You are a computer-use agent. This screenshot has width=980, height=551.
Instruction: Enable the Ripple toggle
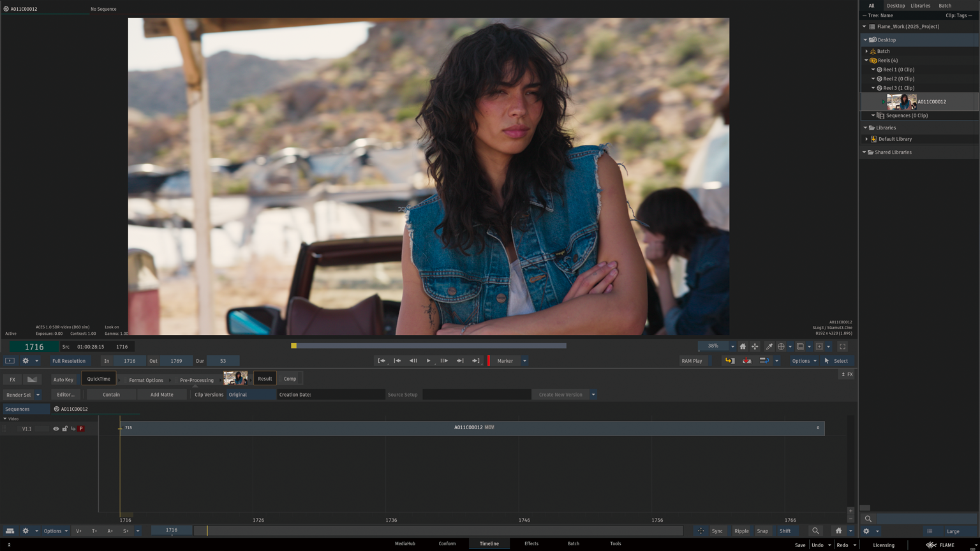pos(741,531)
